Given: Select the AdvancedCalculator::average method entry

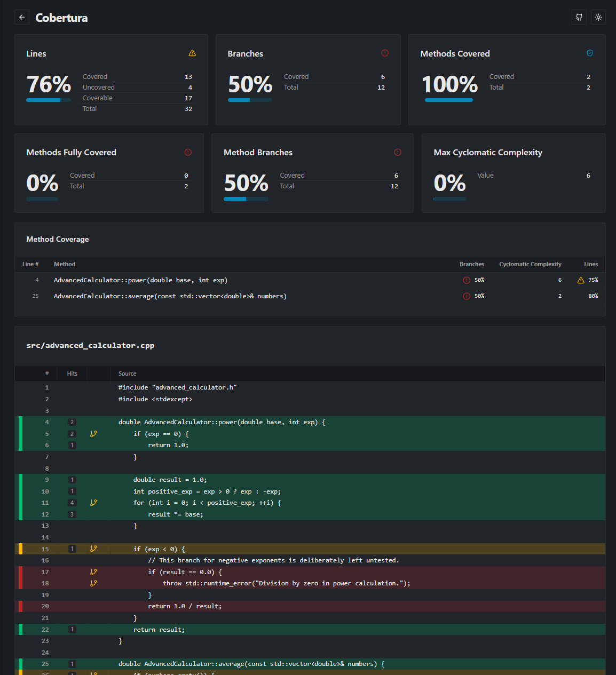Looking at the screenshot, I should click(x=170, y=296).
